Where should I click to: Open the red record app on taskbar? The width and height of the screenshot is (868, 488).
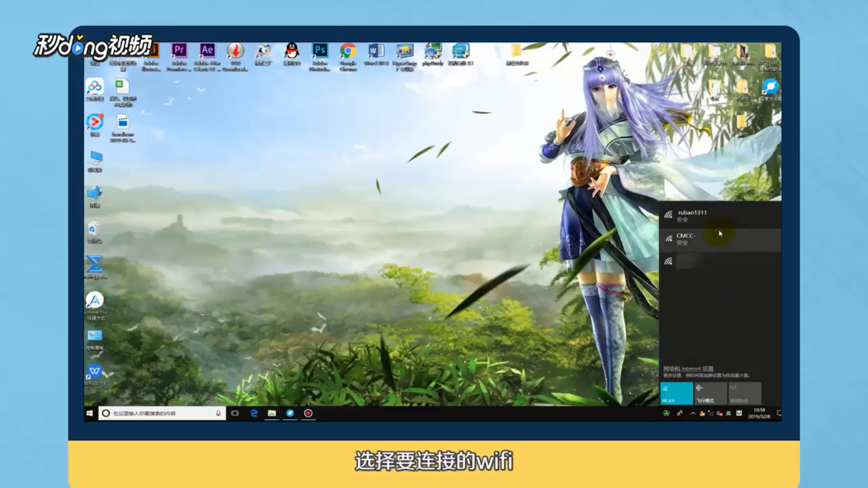point(308,413)
